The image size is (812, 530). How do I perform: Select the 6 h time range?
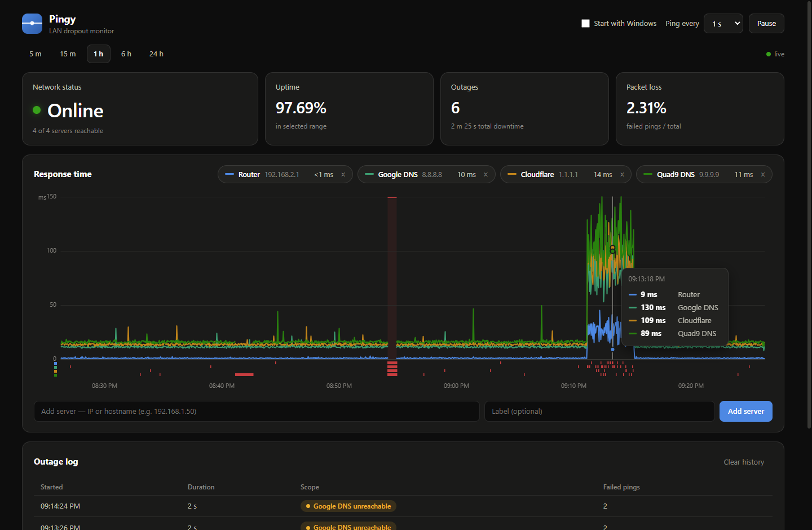pyautogui.click(x=126, y=54)
